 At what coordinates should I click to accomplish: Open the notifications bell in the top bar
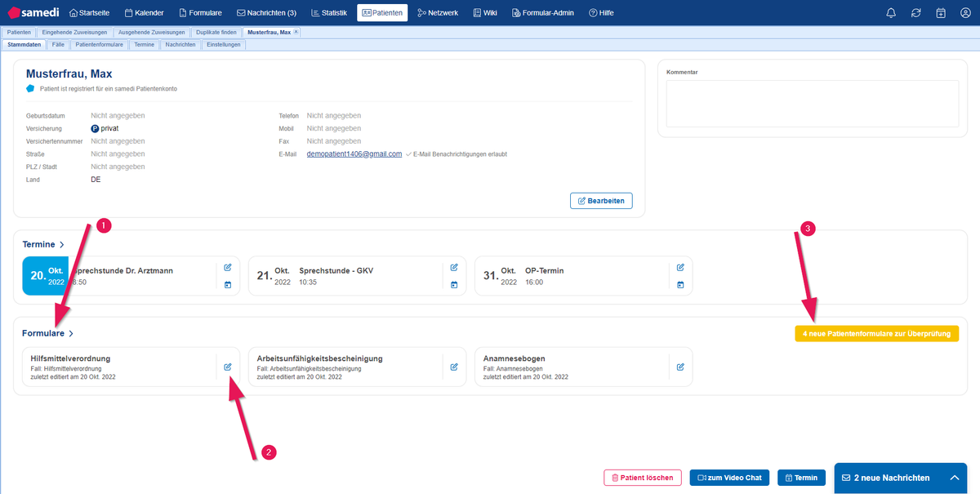[x=891, y=12]
